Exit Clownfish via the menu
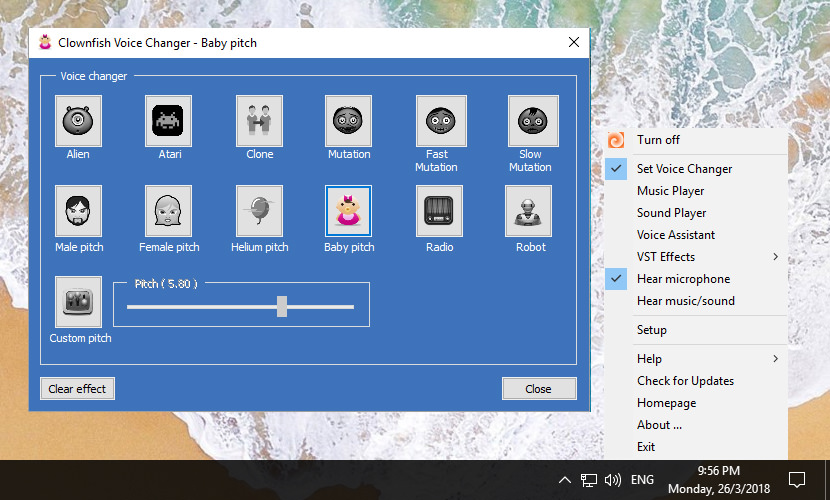 pyautogui.click(x=696, y=447)
